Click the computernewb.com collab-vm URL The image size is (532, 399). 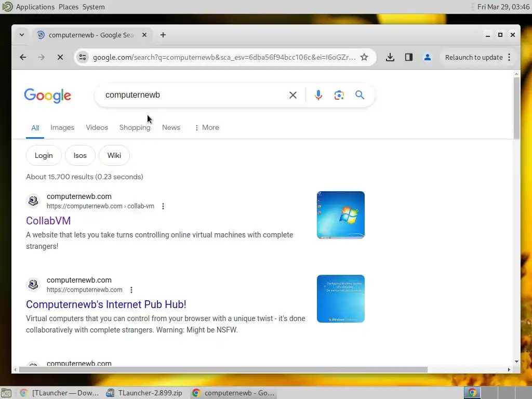[100, 206]
